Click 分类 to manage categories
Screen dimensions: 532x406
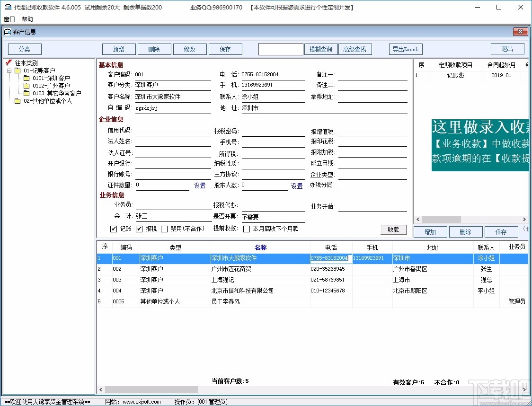[x=24, y=49]
